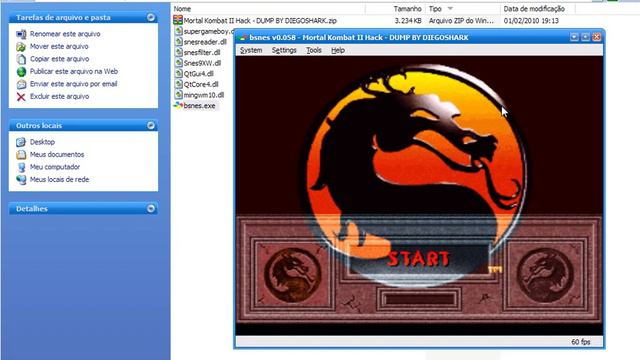Screen dimensions: 640x360
Task: Click the bsnes title bar app icon
Action: [x=243, y=38]
